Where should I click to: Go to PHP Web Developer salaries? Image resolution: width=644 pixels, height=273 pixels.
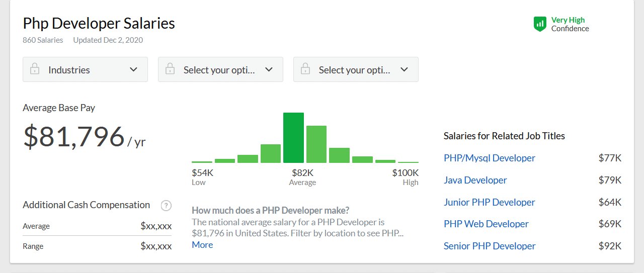[486, 224]
